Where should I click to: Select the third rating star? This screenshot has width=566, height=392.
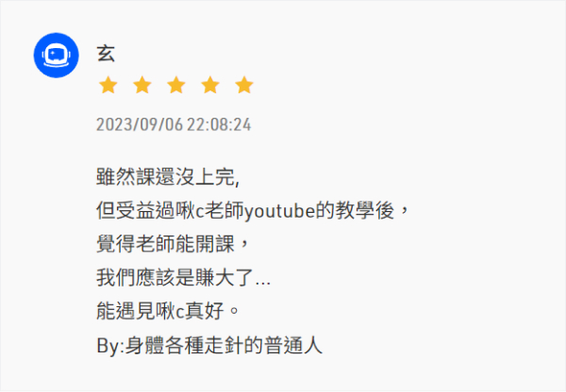coord(176,86)
